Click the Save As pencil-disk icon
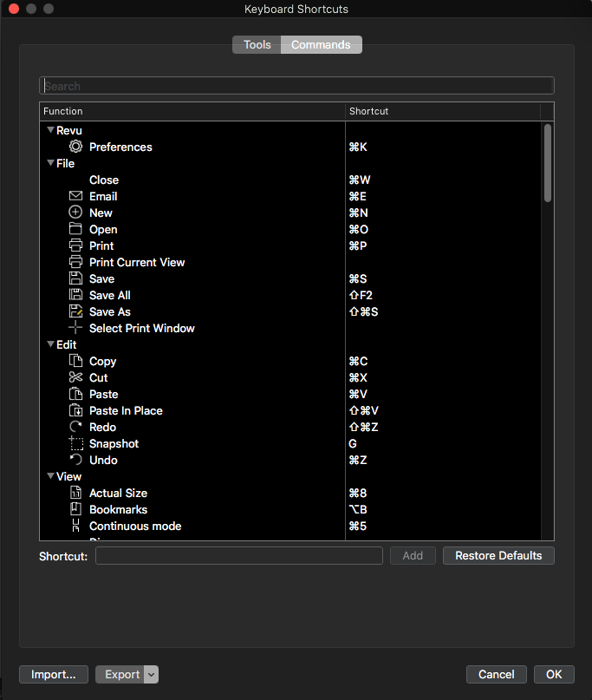Screen dimensions: 592x700 point(75,311)
